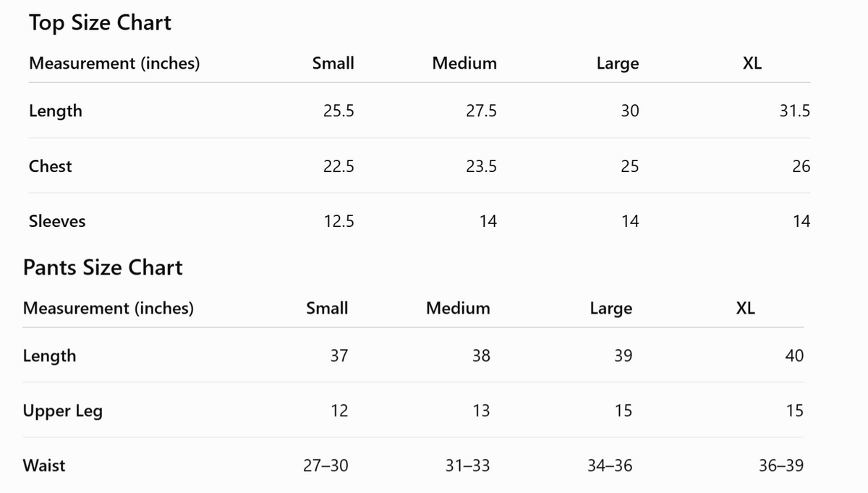Click the Chest row label

(51, 166)
